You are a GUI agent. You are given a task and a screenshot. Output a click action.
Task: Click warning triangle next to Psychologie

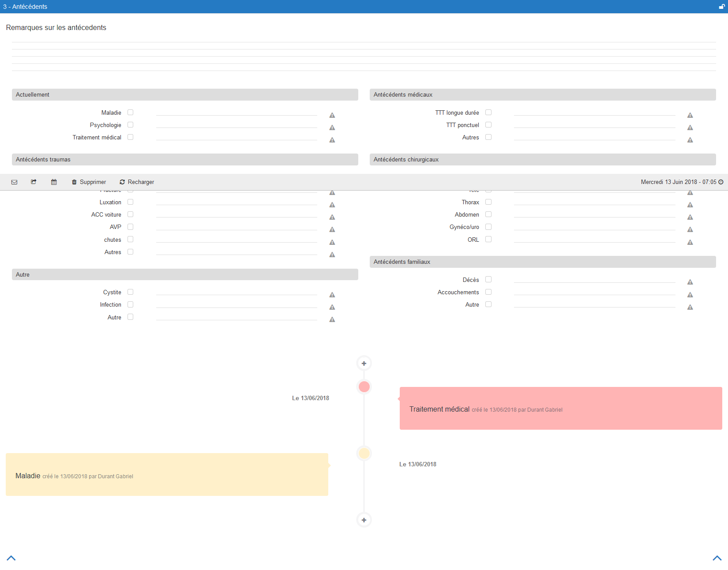(332, 127)
